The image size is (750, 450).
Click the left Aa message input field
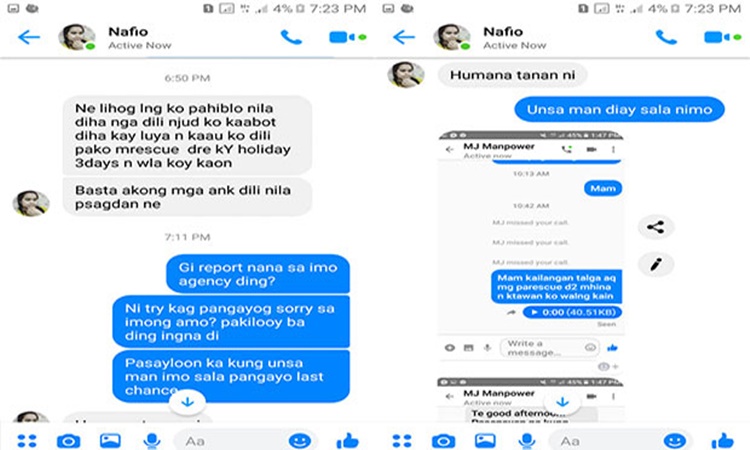[232, 440]
